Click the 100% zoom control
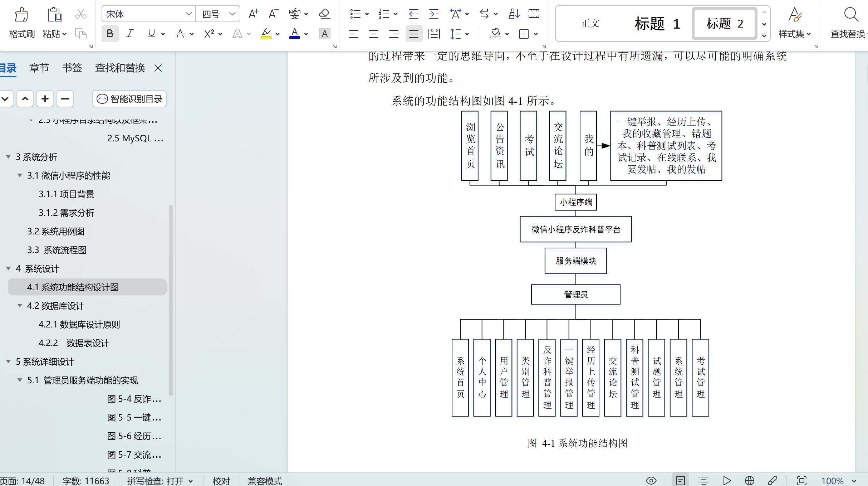 click(834, 481)
